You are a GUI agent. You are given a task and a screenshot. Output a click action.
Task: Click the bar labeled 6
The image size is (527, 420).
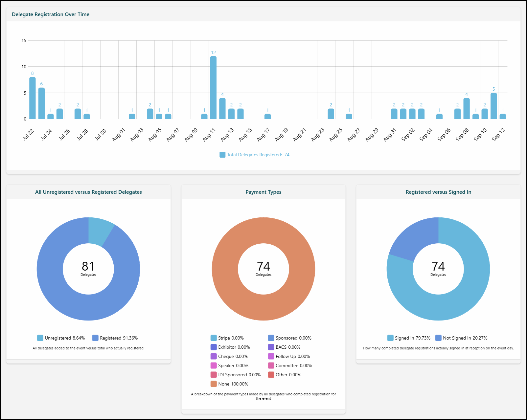pos(41,103)
